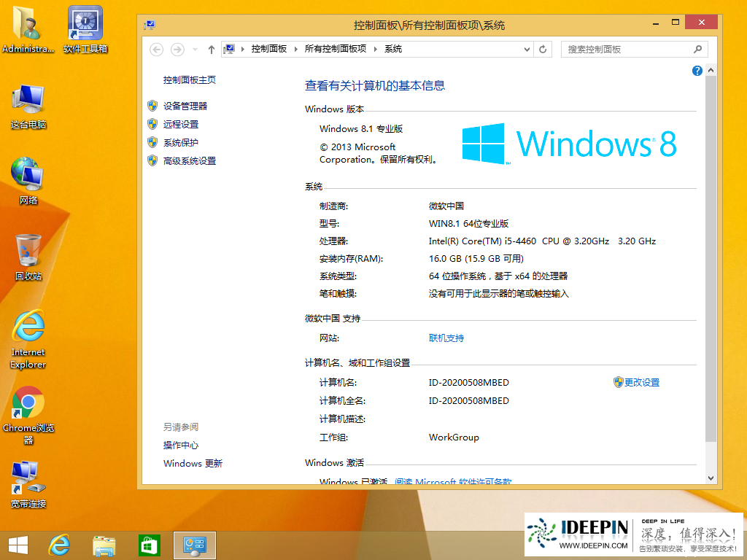Click the shield icon beside 系统保护
Viewport: 747px width, 560px height.
coord(152,142)
